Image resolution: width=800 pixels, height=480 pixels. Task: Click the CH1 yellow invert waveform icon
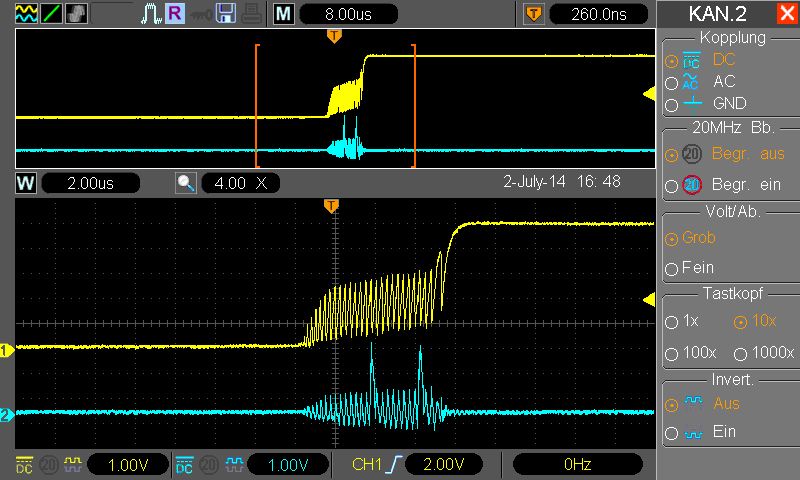[72, 464]
